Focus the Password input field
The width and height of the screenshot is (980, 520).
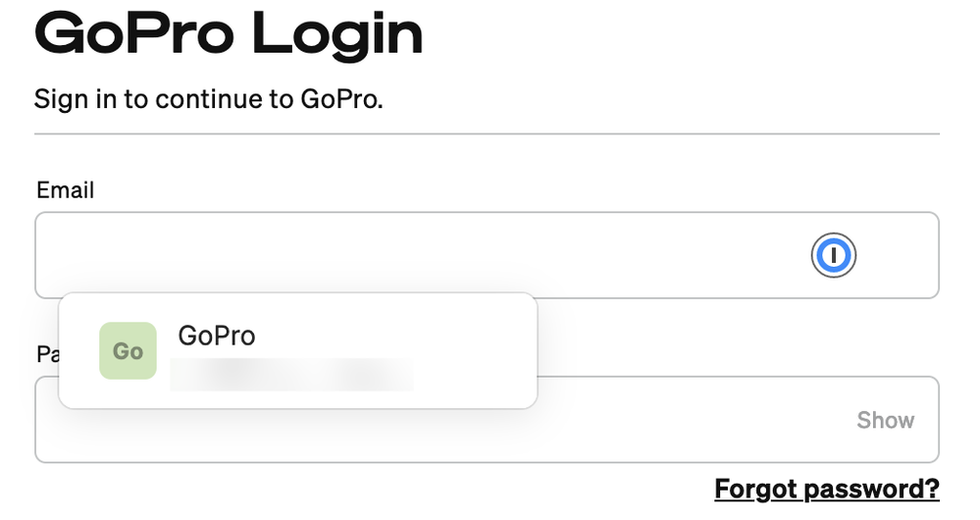(487, 419)
